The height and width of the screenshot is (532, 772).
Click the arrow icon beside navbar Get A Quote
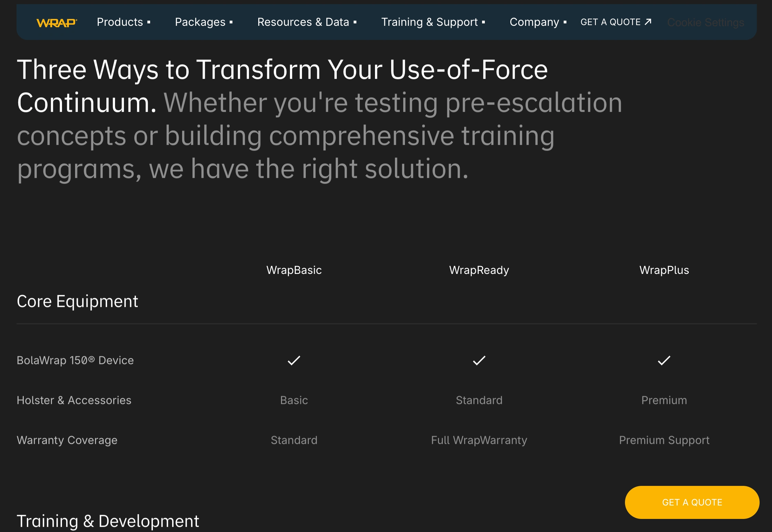[x=648, y=22]
